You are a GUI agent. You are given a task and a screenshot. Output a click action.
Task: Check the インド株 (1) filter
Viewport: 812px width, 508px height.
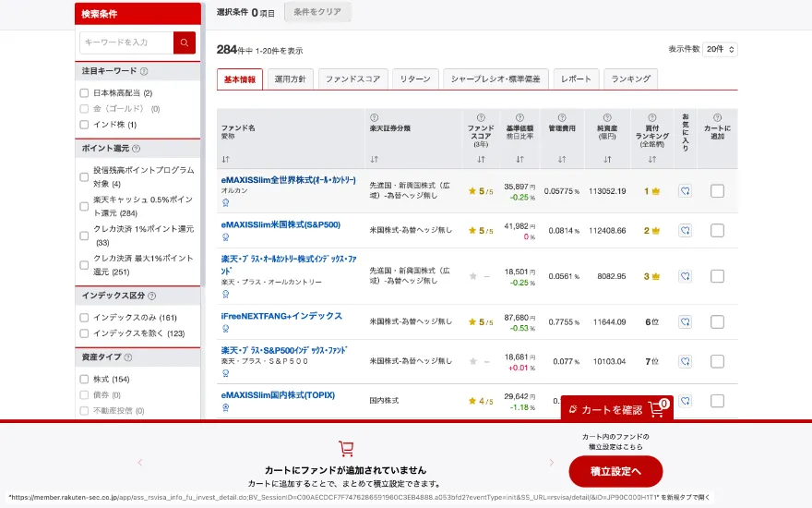[84, 125]
